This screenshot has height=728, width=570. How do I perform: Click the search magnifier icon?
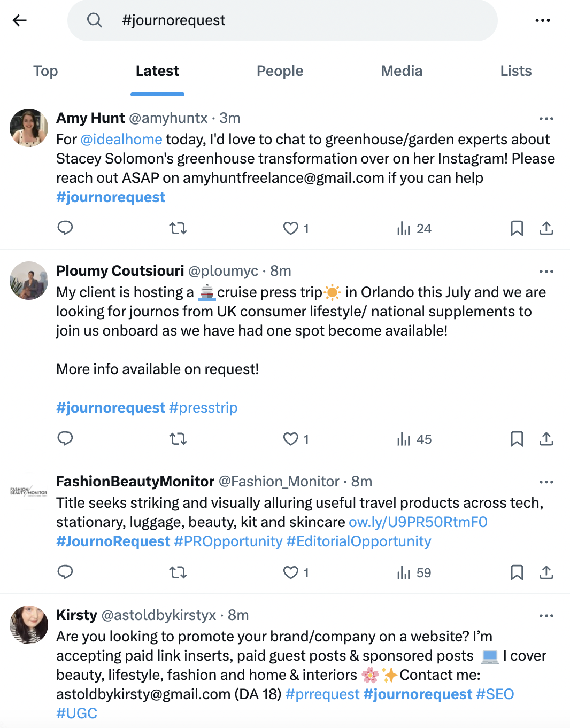94,20
